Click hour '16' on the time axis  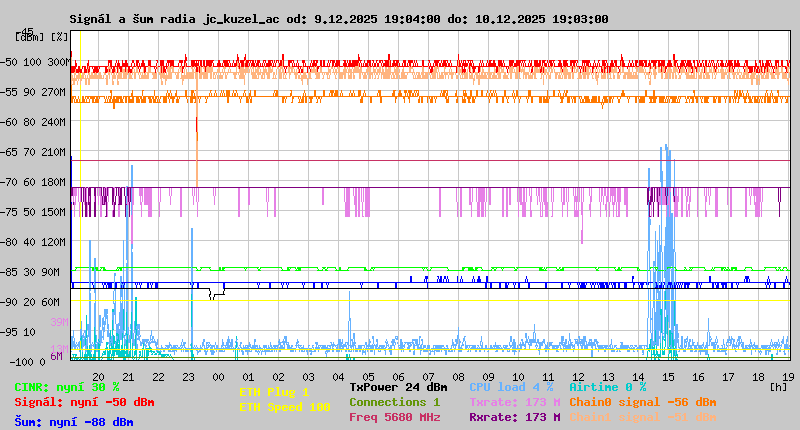coord(698,377)
